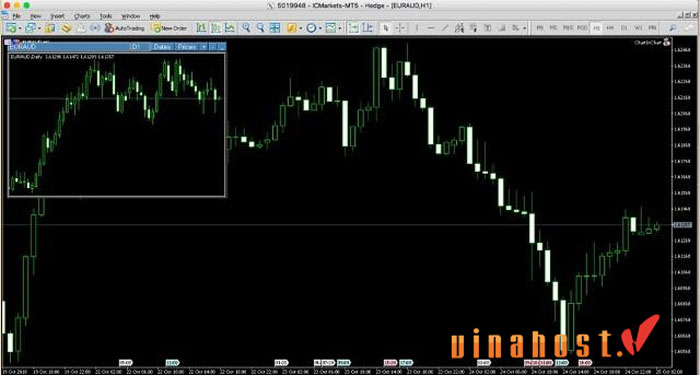Screen dimensions: 700x375
Task: Switch chart to line chart style
Action: [230, 28]
